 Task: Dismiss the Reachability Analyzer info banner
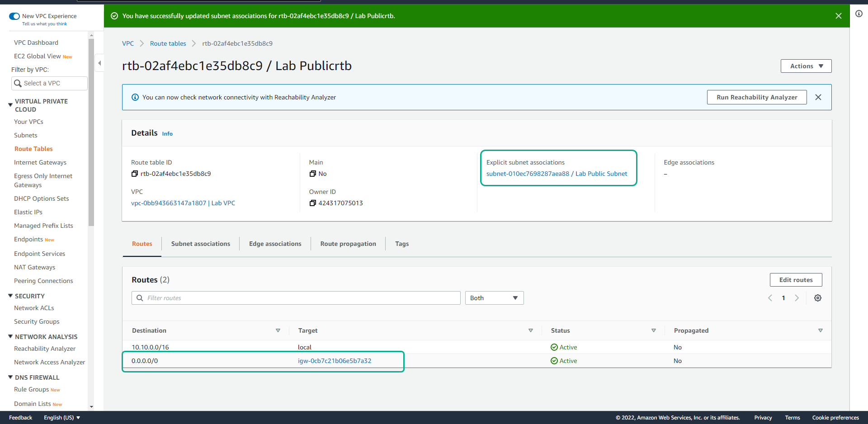818,97
